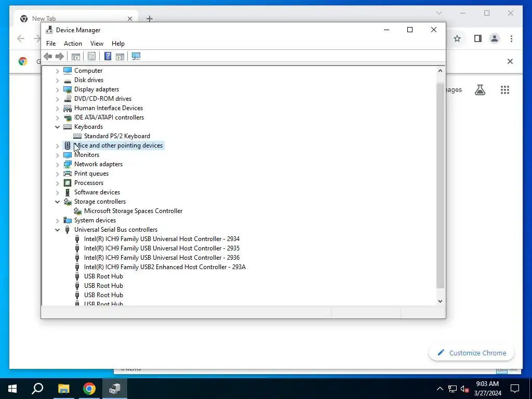Expand the Disk drives node
This screenshot has width=532, height=399.
(57, 81)
